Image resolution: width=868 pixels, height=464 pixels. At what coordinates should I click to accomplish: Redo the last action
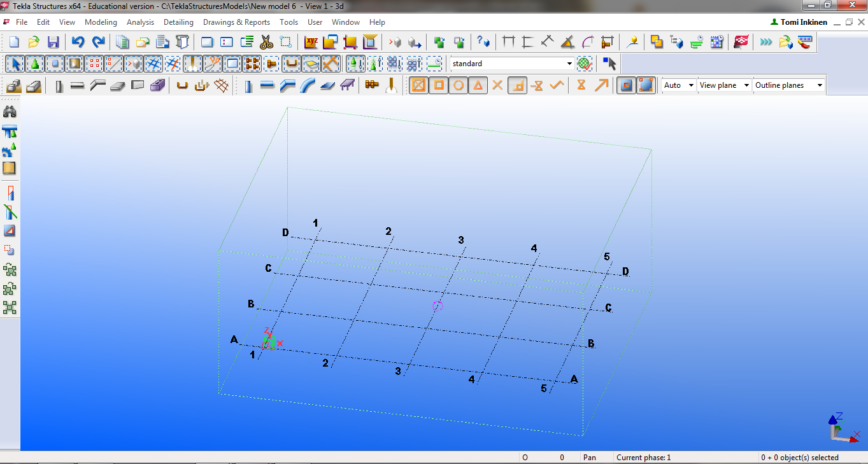point(98,43)
